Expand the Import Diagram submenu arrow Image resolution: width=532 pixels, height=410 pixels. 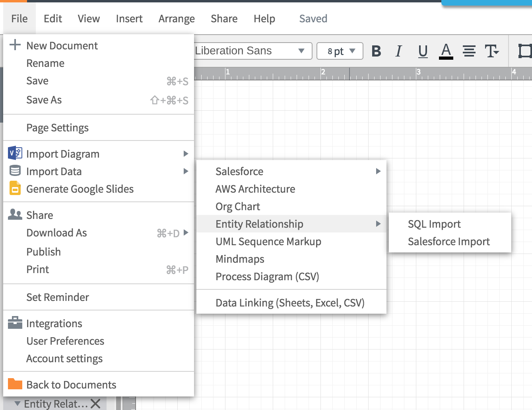186,154
